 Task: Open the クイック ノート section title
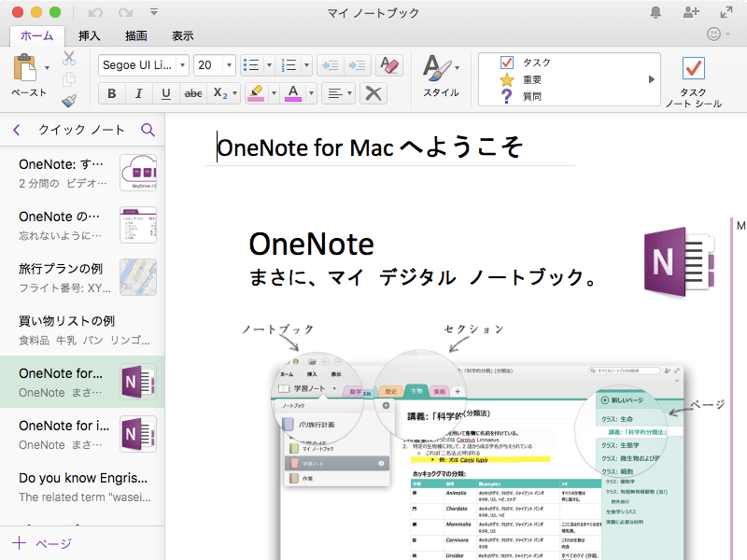(81, 130)
